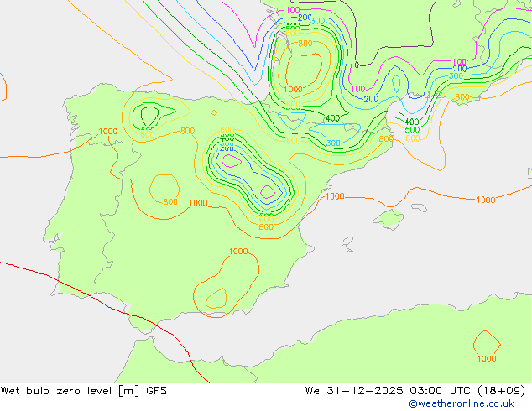Click the magenta "100" label at the top of France
532x411 pixels.
[x=293, y=10]
